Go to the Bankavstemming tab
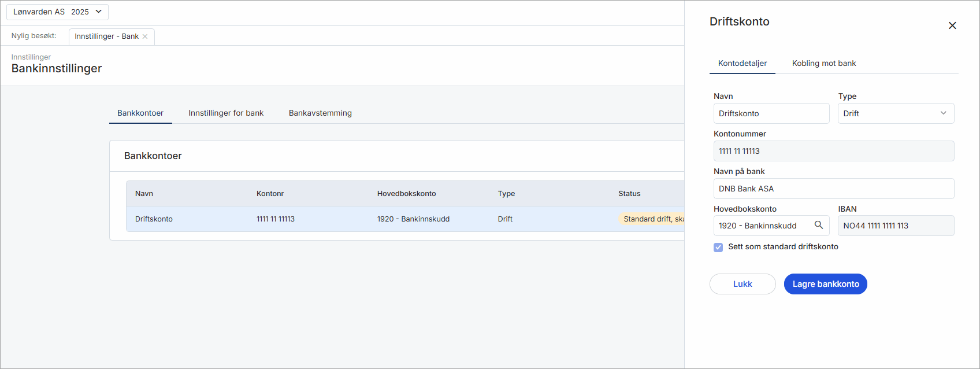The image size is (980, 369). (320, 113)
